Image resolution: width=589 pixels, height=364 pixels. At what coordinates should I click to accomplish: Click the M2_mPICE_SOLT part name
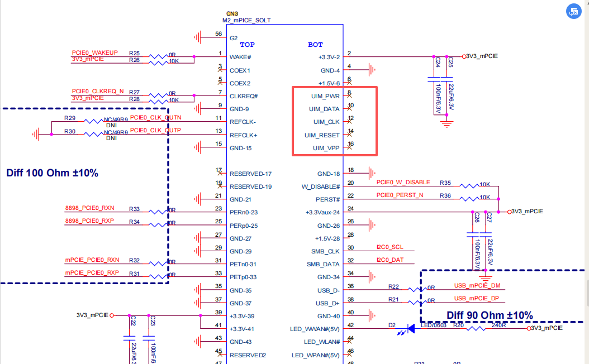point(246,20)
